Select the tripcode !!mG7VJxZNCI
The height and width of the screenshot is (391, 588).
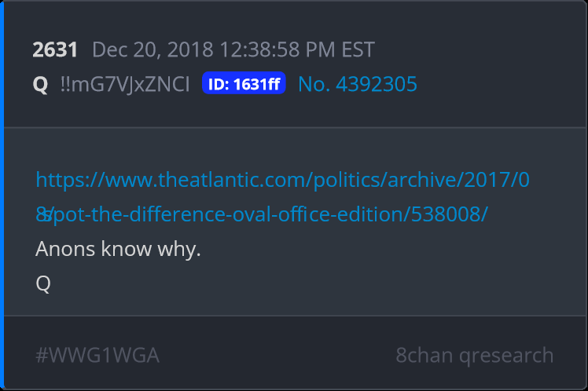(125, 84)
